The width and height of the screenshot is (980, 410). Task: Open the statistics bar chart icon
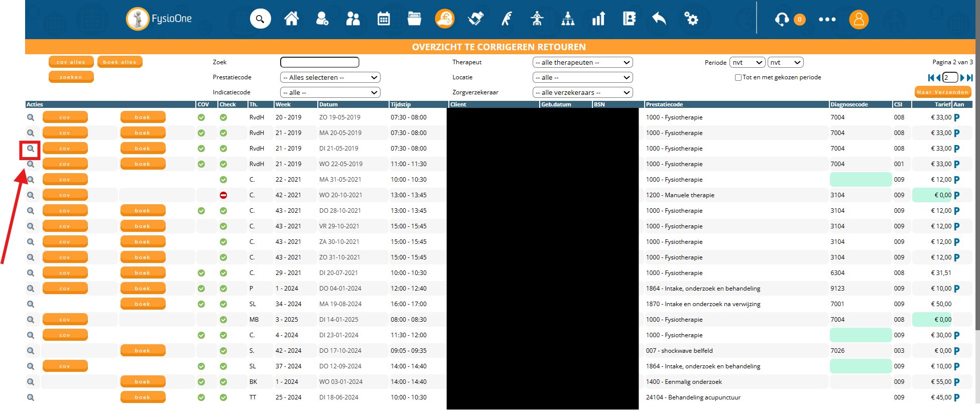click(598, 19)
